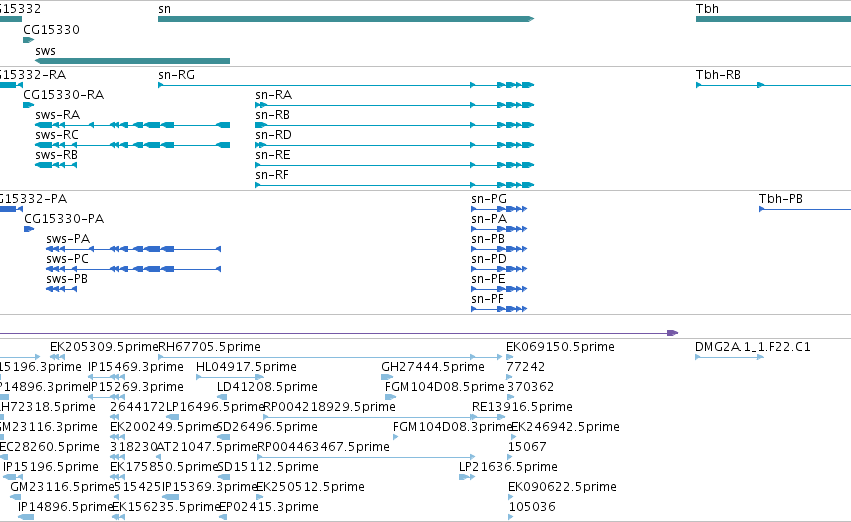Select EST EK246942.5prime
This screenshot has height=522, width=851.
pos(565,428)
